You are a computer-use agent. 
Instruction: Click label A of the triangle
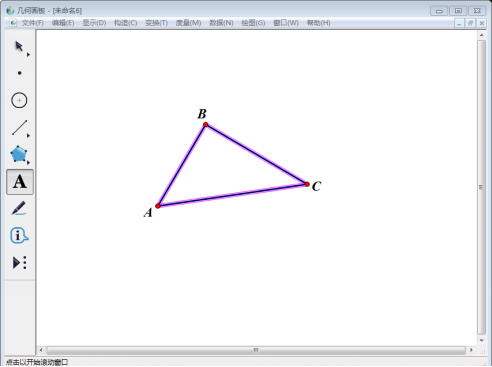(148, 213)
